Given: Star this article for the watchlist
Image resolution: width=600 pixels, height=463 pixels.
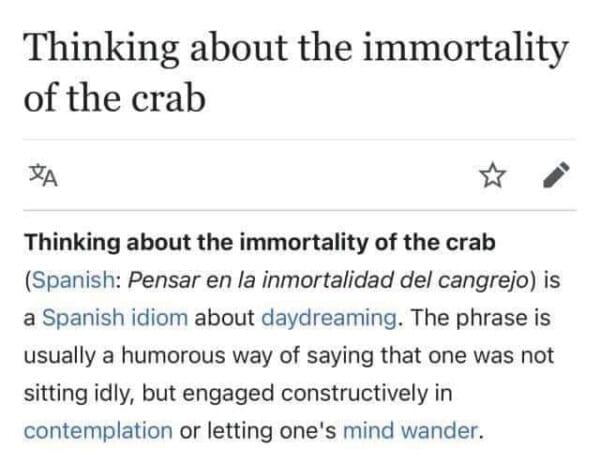Looking at the screenshot, I should (x=491, y=177).
